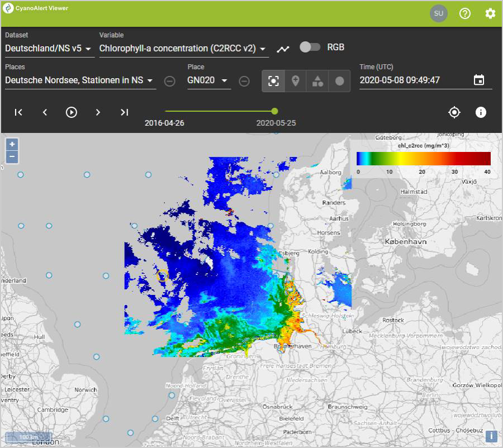Open the help question mark icon

pyautogui.click(x=465, y=13)
